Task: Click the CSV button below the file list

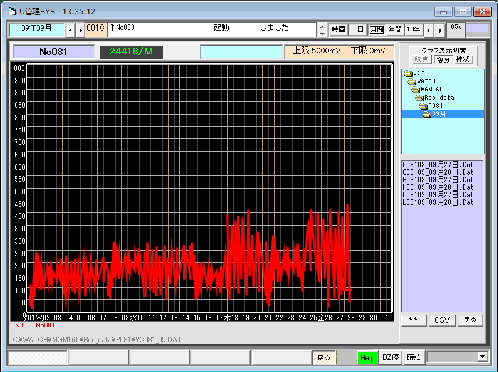Action: point(442,320)
